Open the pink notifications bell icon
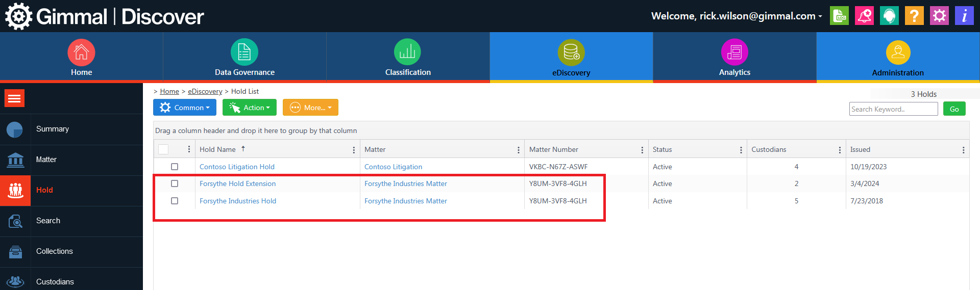The image size is (980, 290). (x=864, y=16)
